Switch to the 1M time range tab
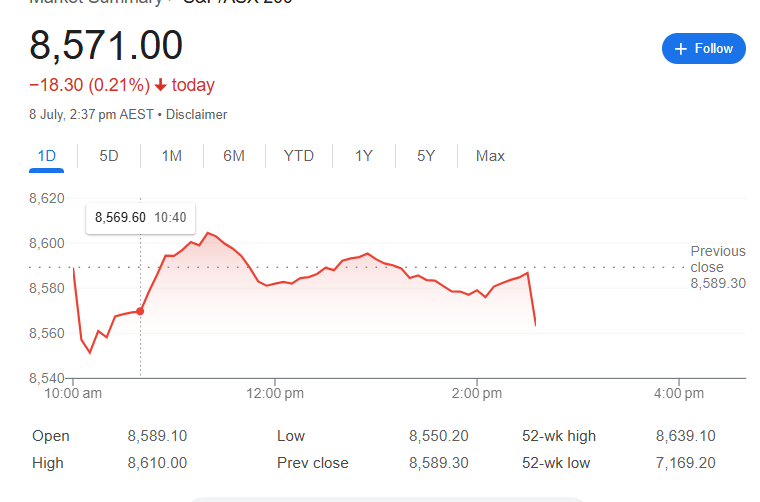This screenshot has width=760, height=502. (x=172, y=156)
